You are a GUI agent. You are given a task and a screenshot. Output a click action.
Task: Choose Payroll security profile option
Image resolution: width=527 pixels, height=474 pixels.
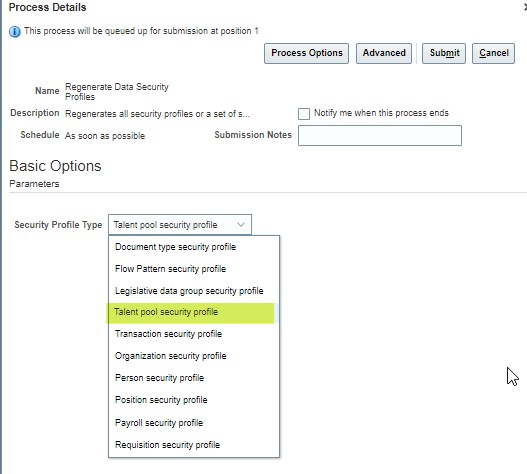point(194,423)
